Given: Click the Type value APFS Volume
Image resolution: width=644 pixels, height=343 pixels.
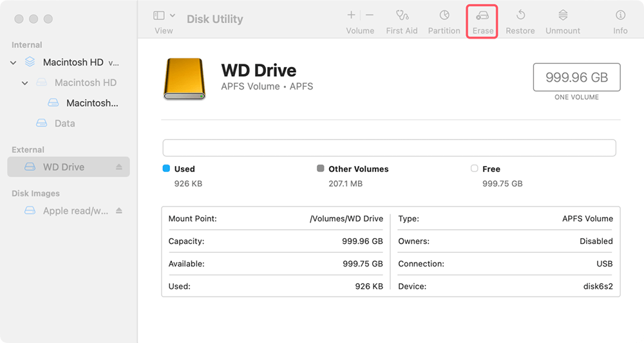Looking at the screenshot, I should click(587, 219).
